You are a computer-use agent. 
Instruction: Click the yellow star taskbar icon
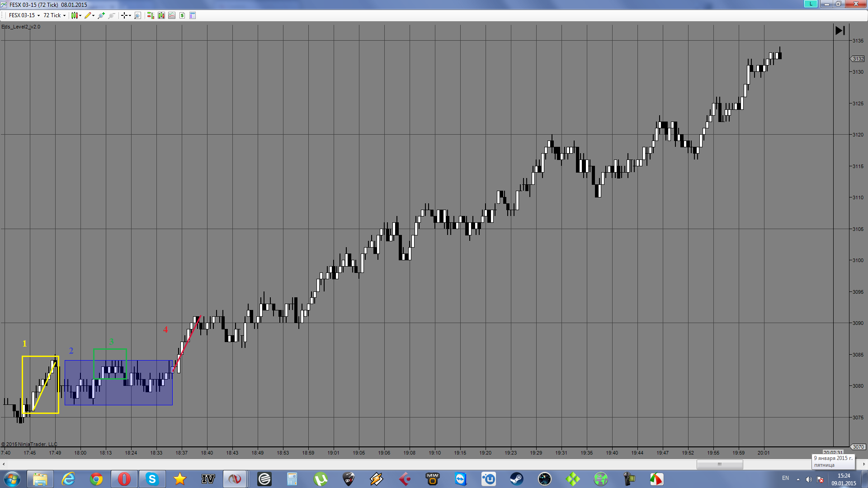pyautogui.click(x=180, y=479)
